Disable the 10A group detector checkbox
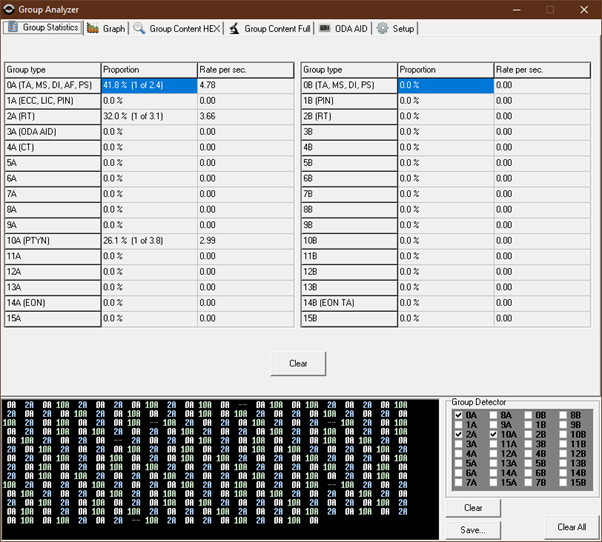602x542 pixels. click(494, 435)
